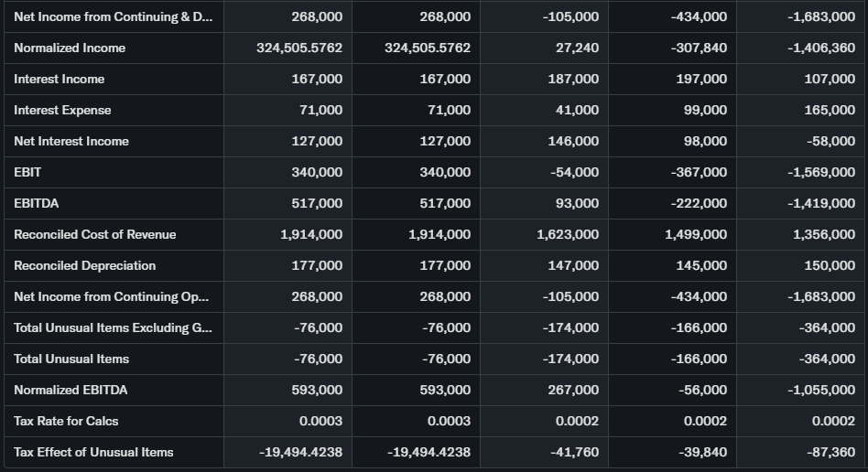Click the 27,240 Normalized Income value

pos(577,48)
